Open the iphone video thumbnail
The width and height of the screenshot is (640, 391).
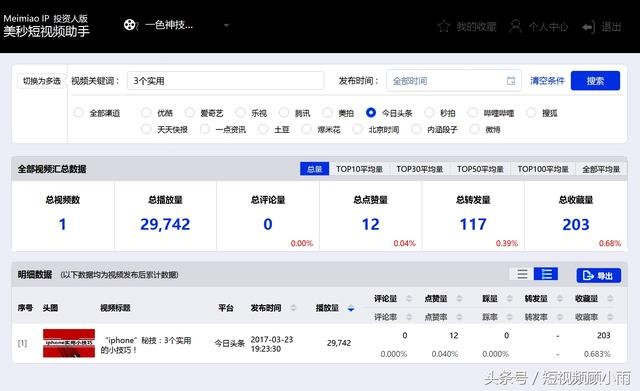click(69, 343)
